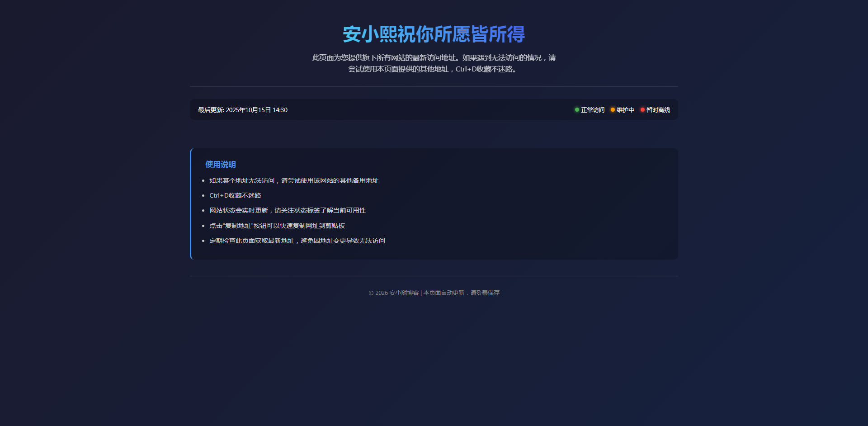
Task: Click the 最后更新 timestamp text
Action: (x=242, y=110)
